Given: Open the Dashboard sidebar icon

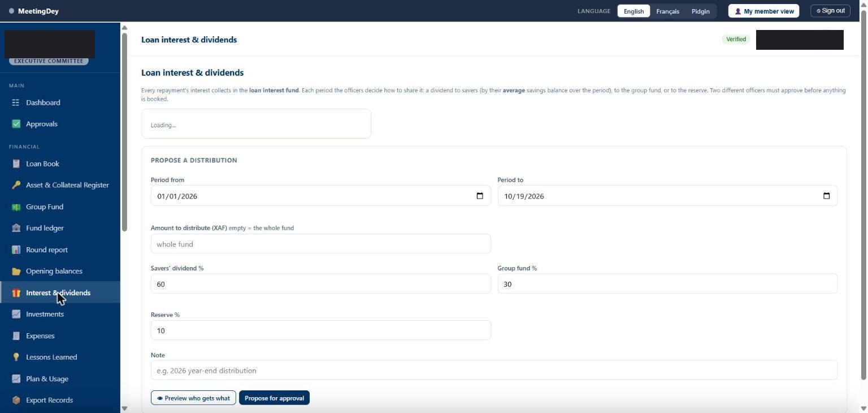Looking at the screenshot, I should 16,102.
